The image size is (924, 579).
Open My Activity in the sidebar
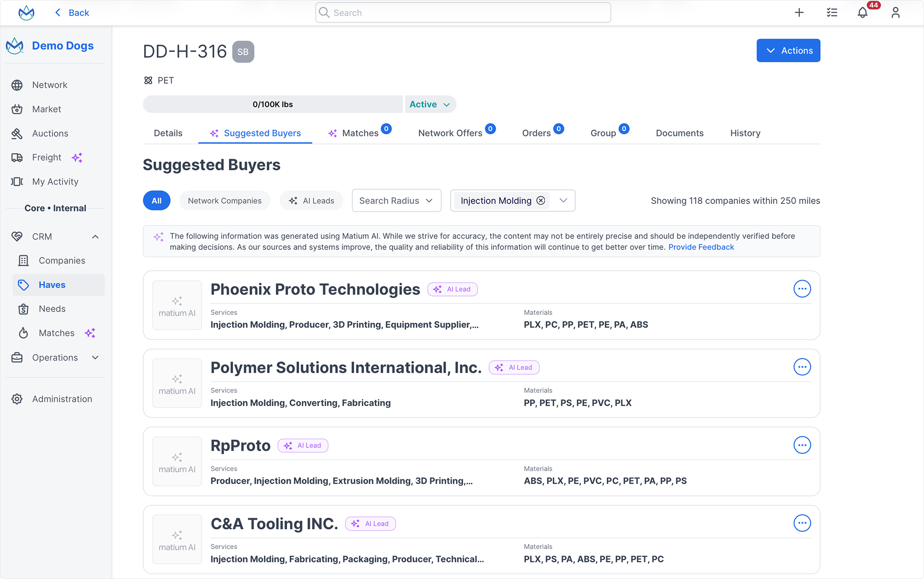(x=55, y=181)
